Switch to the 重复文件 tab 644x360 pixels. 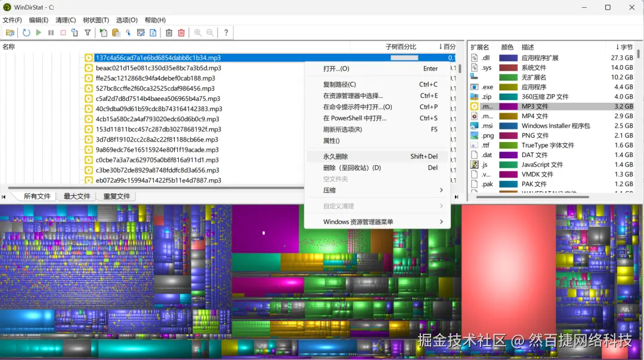click(x=117, y=196)
